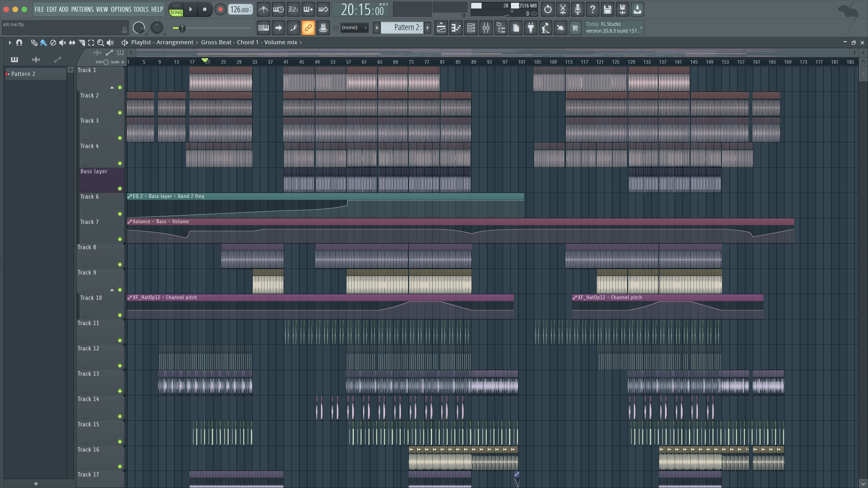Open the plugin picker plug icon
The height and width of the screenshot is (488, 868).
coord(531,28)
